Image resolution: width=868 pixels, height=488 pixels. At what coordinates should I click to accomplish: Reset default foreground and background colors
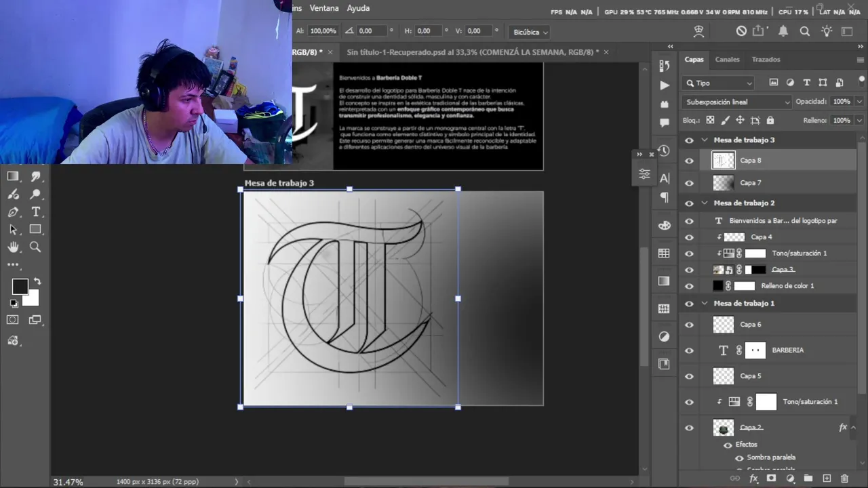pos(14,304)
